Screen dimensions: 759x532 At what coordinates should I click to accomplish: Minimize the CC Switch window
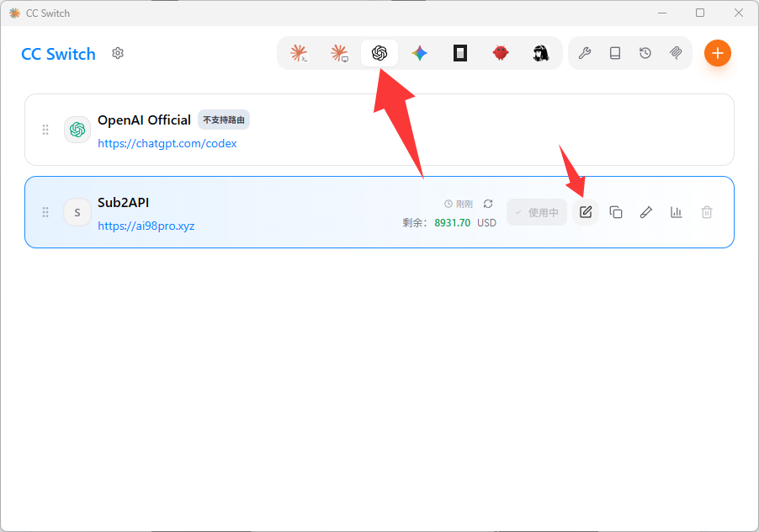(x=662, y=13)
